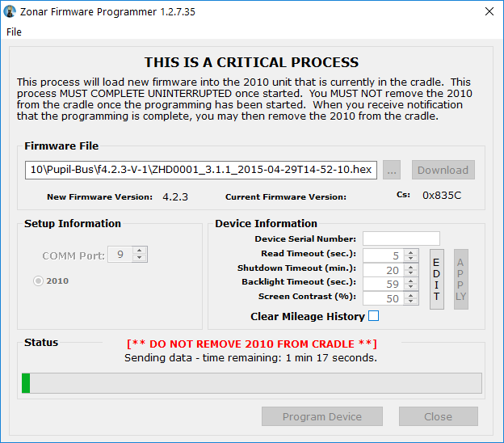This screenshot has width=504, height=443.
Task: Check the Clear Mileage History checkbox
Action: click(373, 316)
